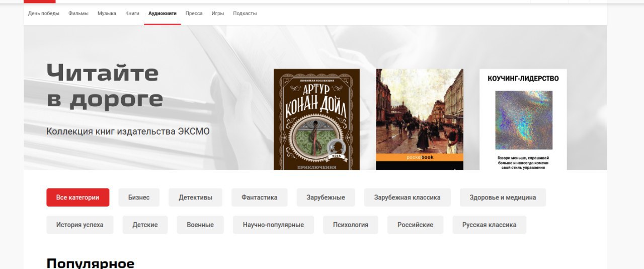Select Русская классика category
The image size is (644, 269).
pyautogui.click(x=490, y=225)
